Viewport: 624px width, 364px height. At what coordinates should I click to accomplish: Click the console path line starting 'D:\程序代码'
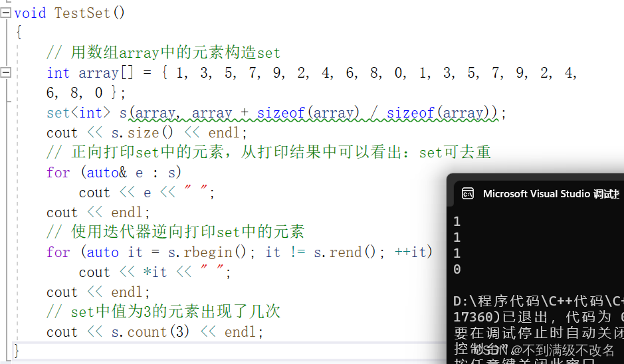coord(538,301)
